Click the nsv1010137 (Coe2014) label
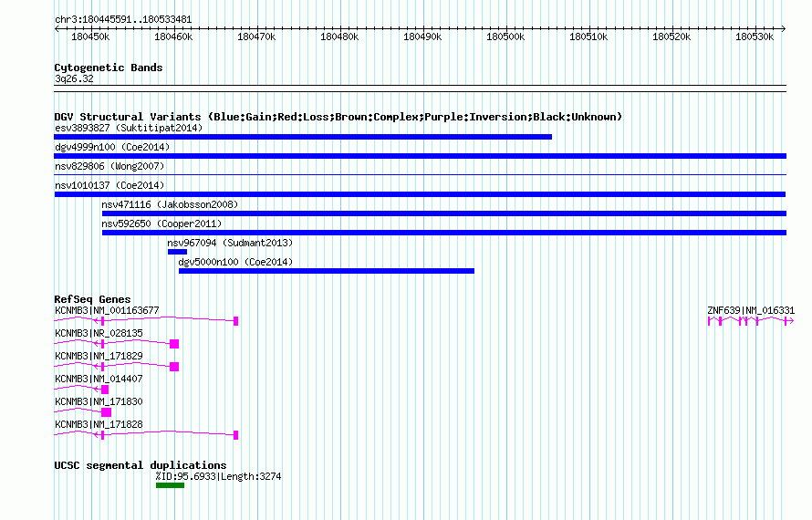 coord(109,185)
